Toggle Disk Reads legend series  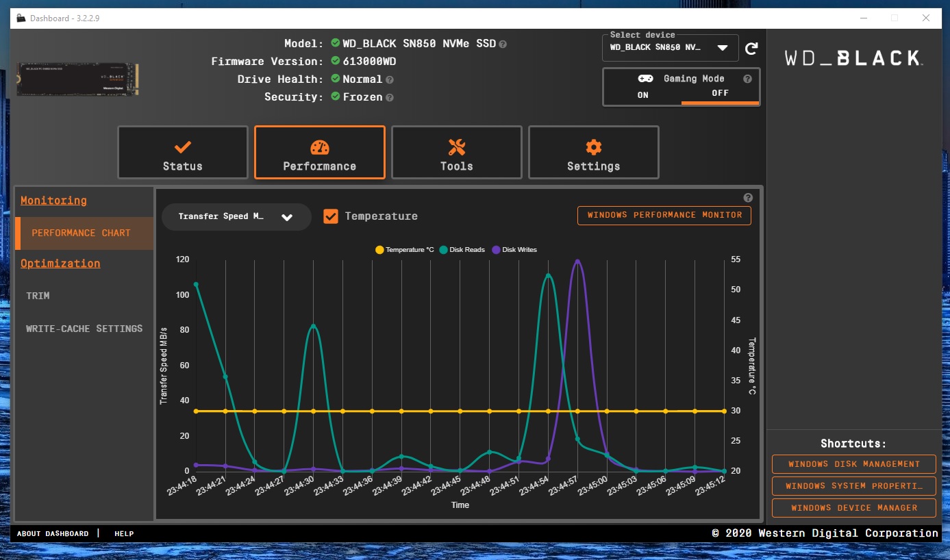coord(462,250)
